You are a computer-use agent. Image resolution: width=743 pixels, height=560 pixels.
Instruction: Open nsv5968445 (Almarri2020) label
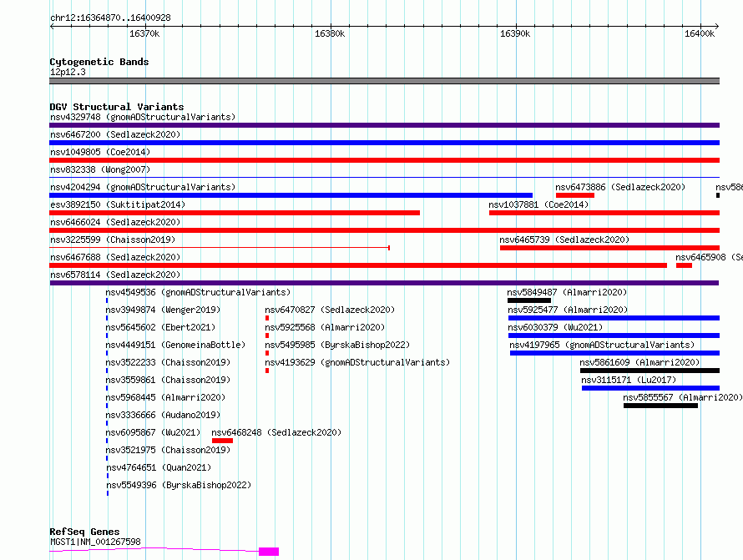pyautogui.click(x=165, y=397)
